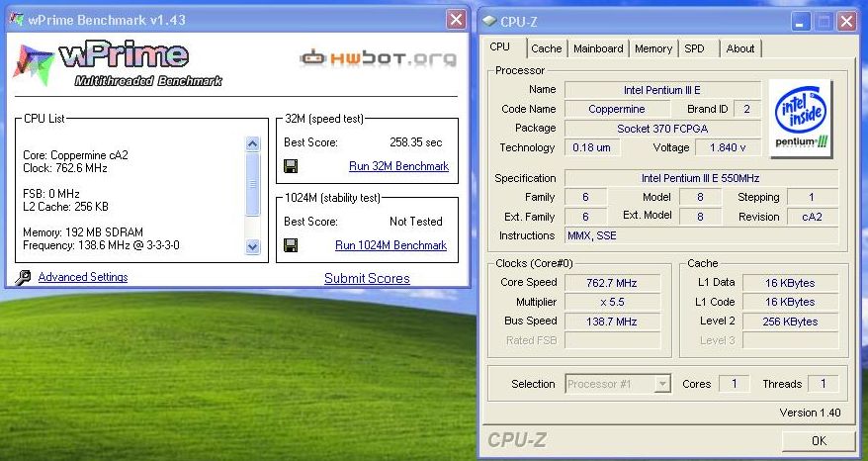Image resolution: width=868 pixels, height=461 pixels.
Task: Run the 1024M Benchmark
Action: pos(391,245)
